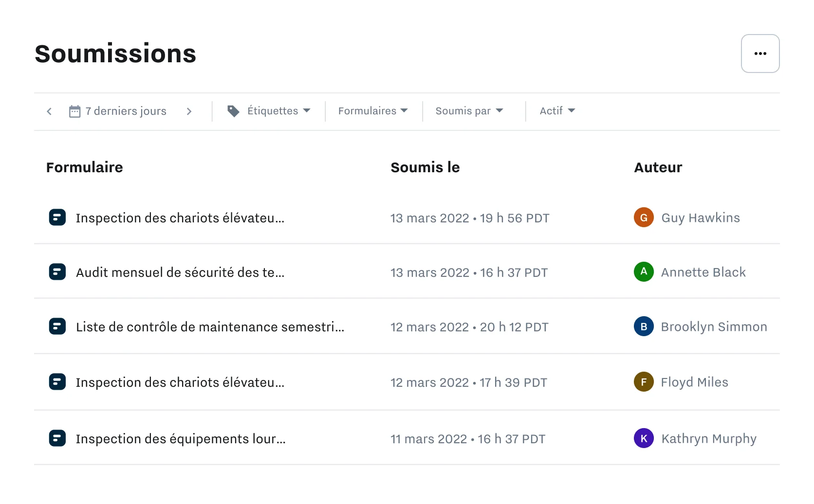Select Brooklyn Simmon's blue avatar
Viewport: 814px width, 504px height.
pos(644,326)
